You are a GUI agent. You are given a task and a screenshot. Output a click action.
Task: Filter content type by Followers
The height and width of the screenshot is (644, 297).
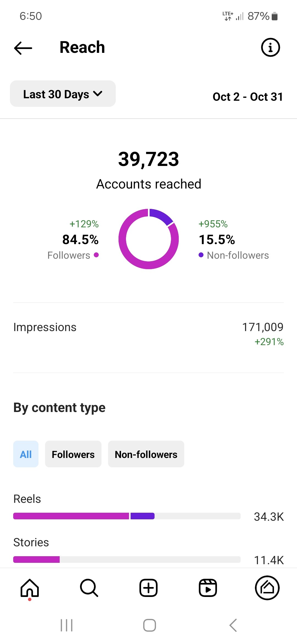point(73,454)
